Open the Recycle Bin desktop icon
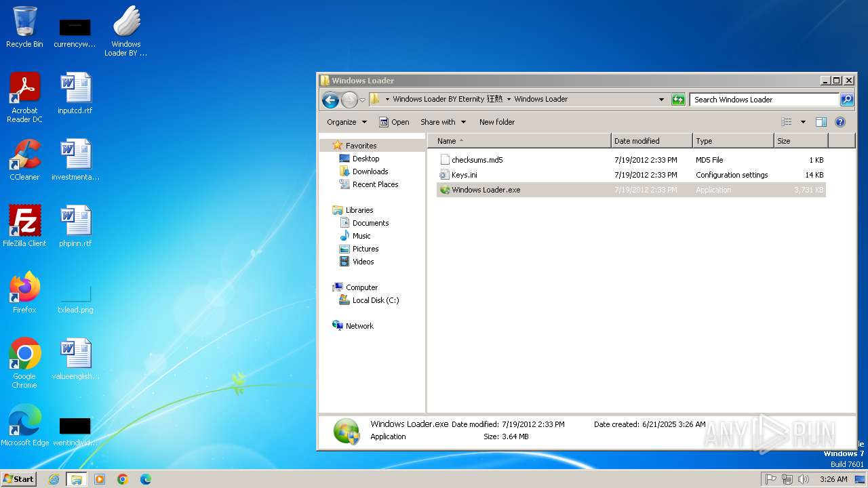868x488 pixels. point(24,28)
